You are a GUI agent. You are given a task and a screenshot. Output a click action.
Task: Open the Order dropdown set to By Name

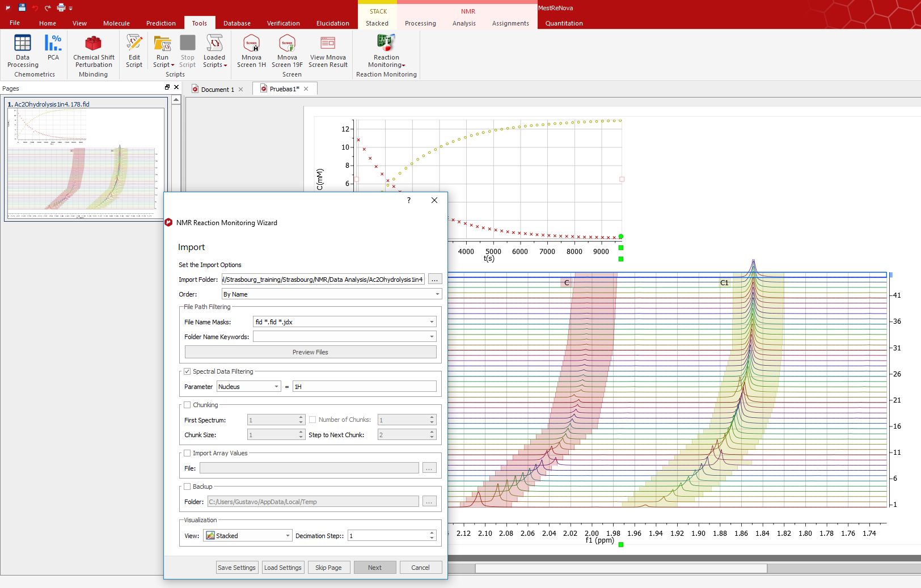pyautogui.click(x=331, y=294)
